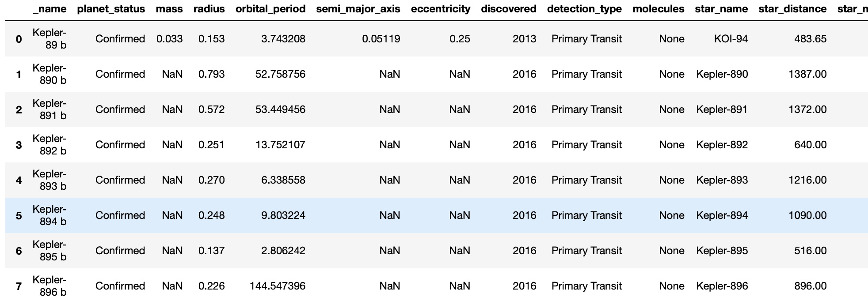Screen dimensions: 868x301
Task: Select the star_name column header
Action: point(721,9)
